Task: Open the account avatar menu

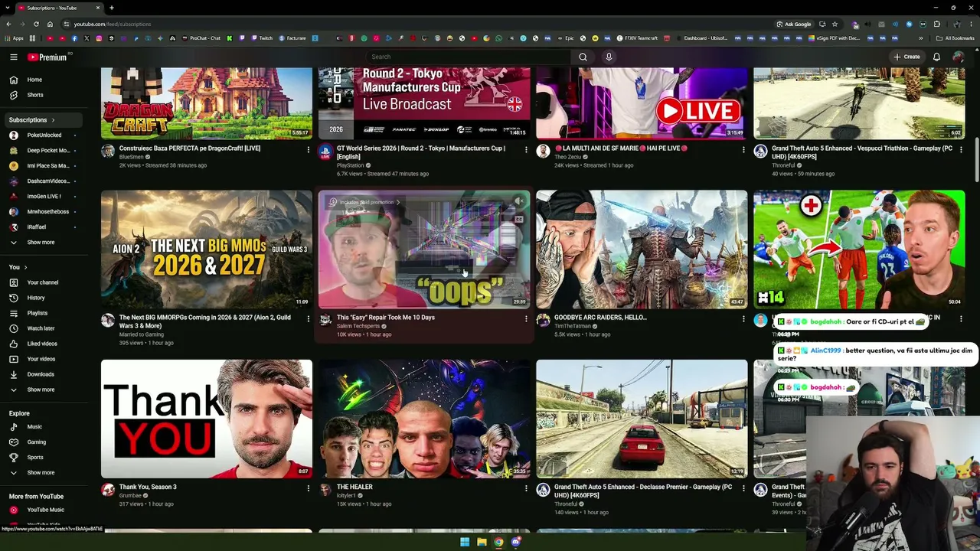Action: tap(959, 57)
